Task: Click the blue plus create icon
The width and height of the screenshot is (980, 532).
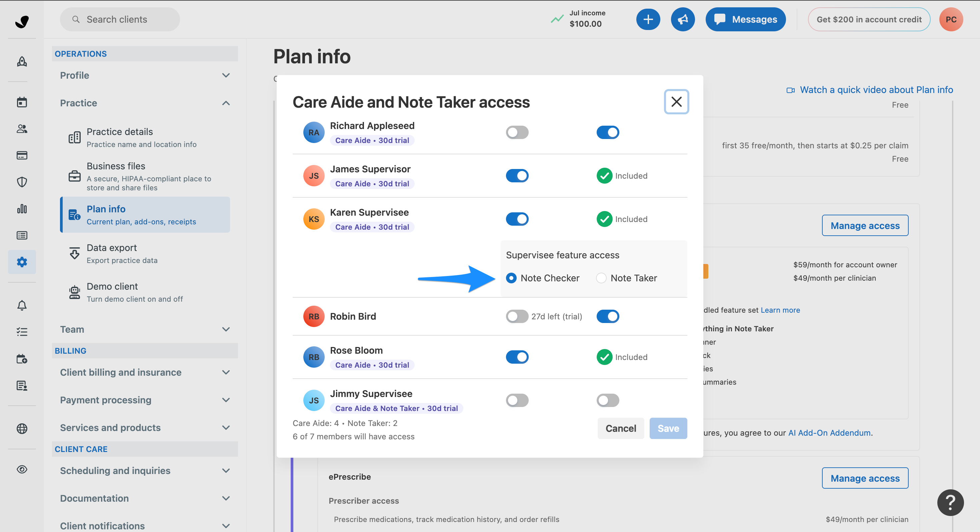Action: click(x=648, y=19)
